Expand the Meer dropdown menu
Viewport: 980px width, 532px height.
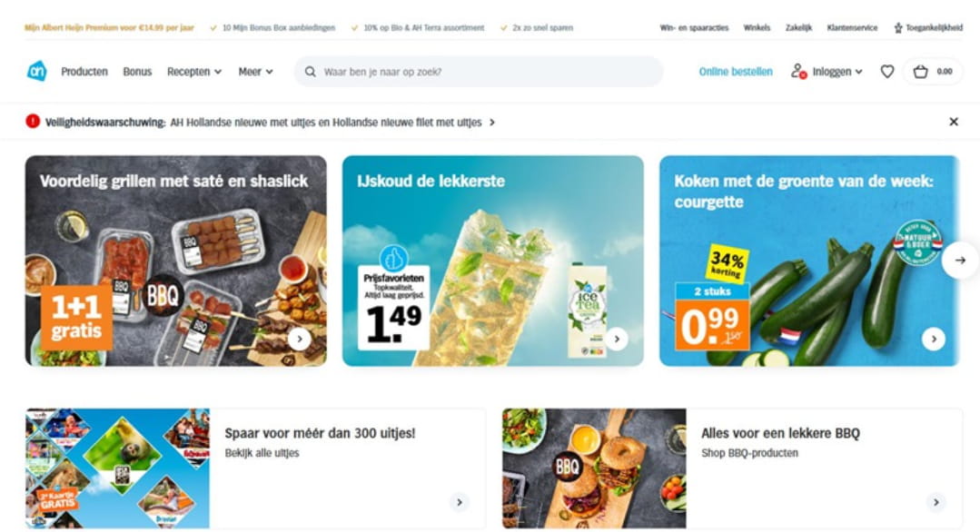(255, 72)
